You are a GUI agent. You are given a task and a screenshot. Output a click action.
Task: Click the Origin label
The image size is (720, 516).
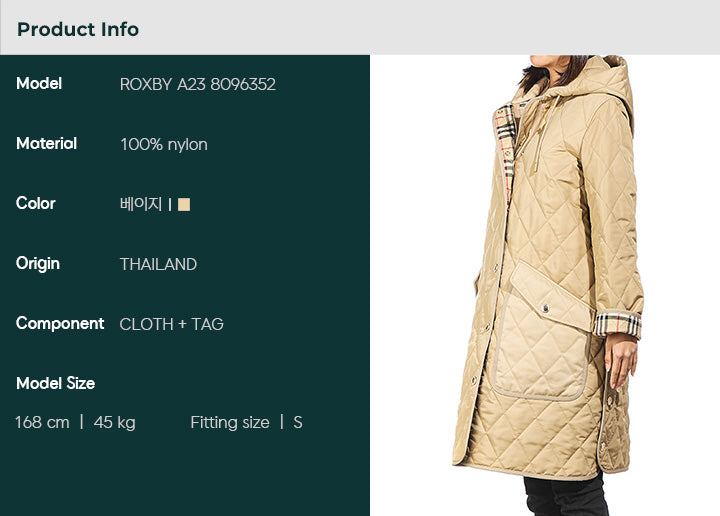click(x=38, y=264)
